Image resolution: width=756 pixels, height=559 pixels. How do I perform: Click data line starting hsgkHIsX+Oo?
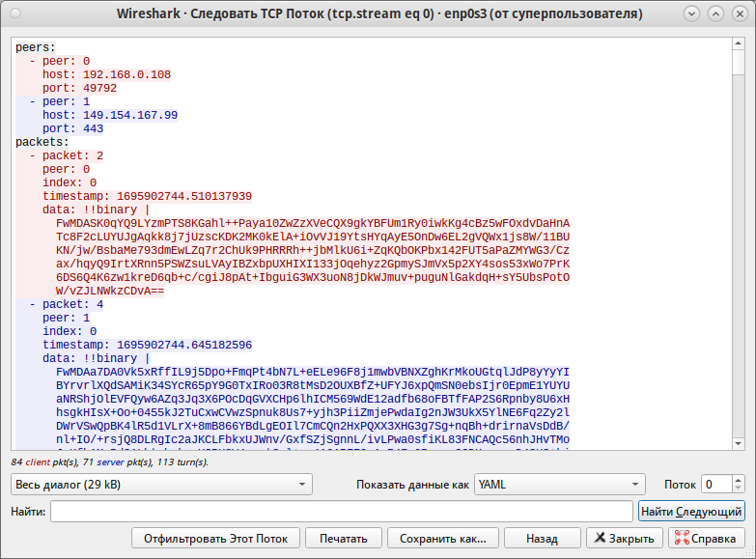tap(313, 412)
